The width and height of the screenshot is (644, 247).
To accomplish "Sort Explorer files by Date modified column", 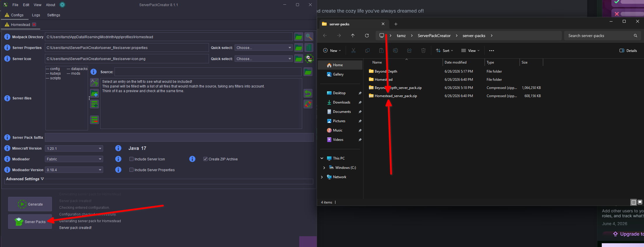I will (455, 62).
